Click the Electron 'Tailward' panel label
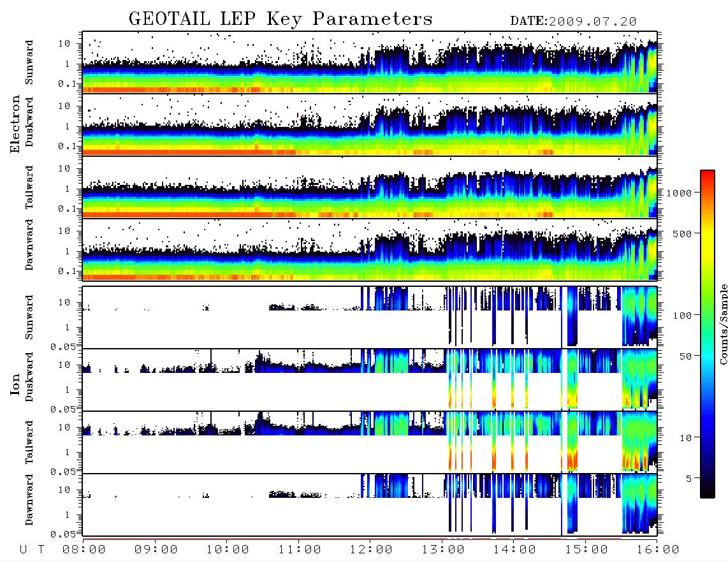 tap(29, 187)
